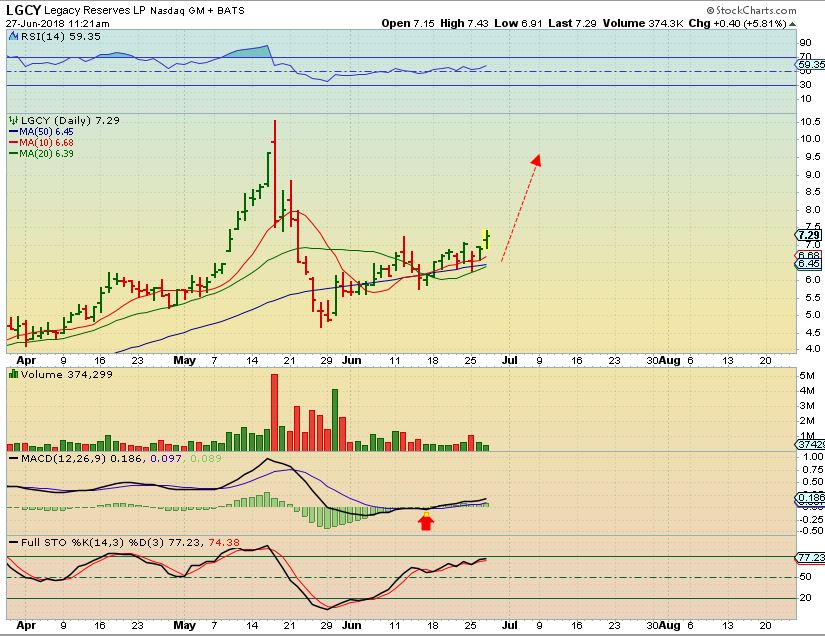Click the 4.5 price axis label
The width and height of the screenshot is (825, 636).
pos(811,332)
